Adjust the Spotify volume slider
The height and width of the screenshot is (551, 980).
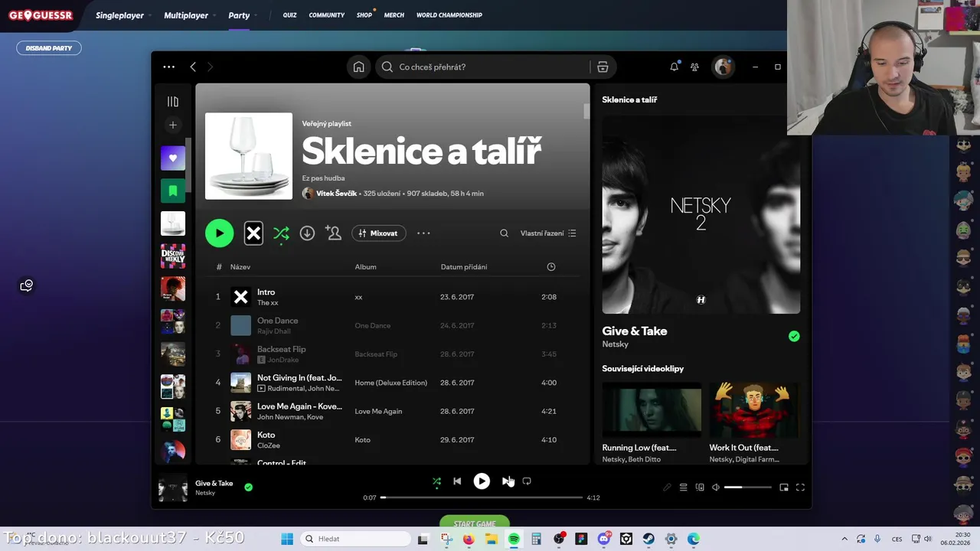[748, 487]
